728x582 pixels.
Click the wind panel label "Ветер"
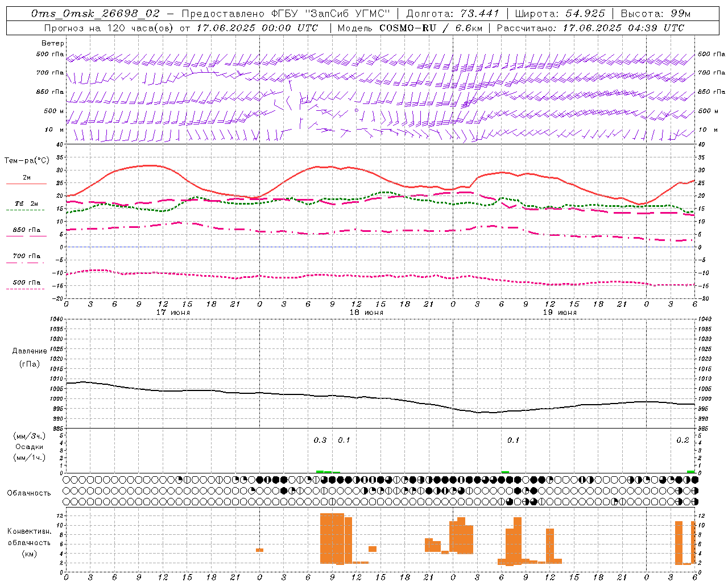point(53,43)
